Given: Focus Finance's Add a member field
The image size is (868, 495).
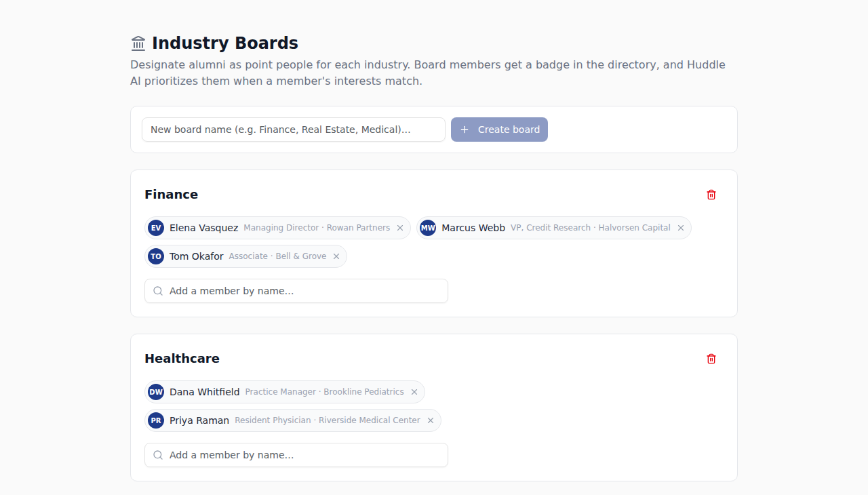Looking at the screenshot, I should 296,291.
